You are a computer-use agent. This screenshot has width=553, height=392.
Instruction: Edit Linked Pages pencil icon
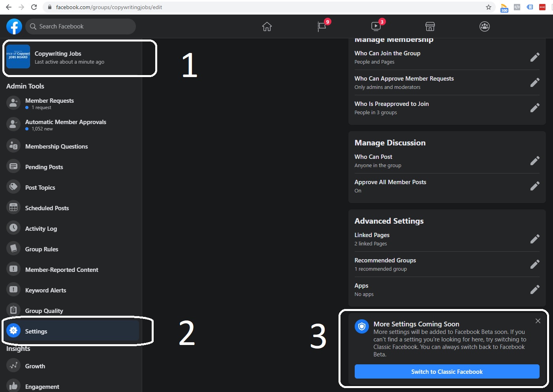click(x=535, y=239)
